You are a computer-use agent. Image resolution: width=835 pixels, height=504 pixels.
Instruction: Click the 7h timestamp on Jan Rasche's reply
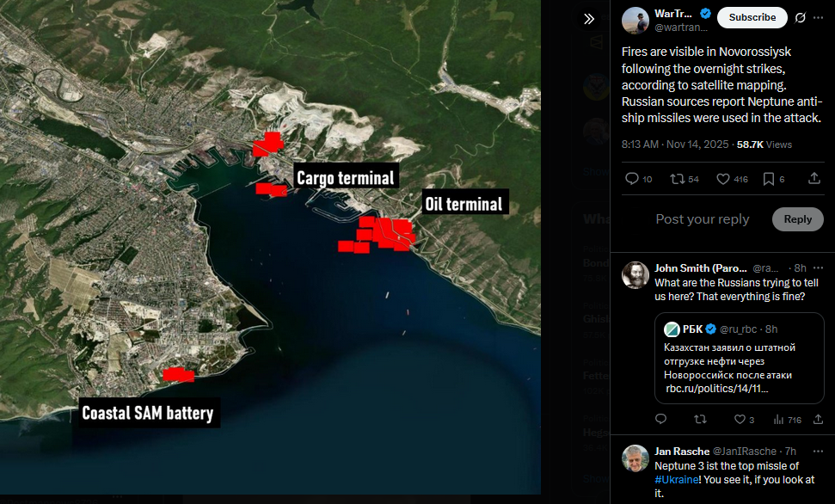coord(791,452)
